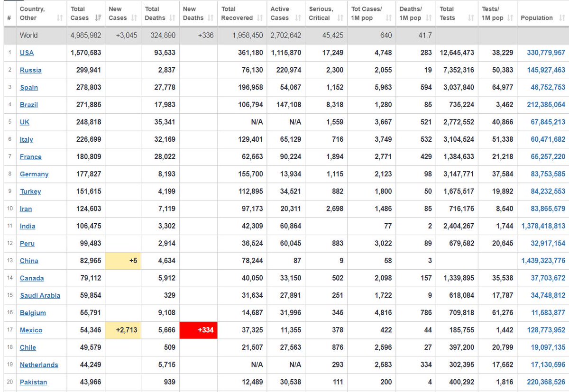Open the Germany country link
Image resolution: width=569 pixels, height=392 pixels.
(34, 174)
